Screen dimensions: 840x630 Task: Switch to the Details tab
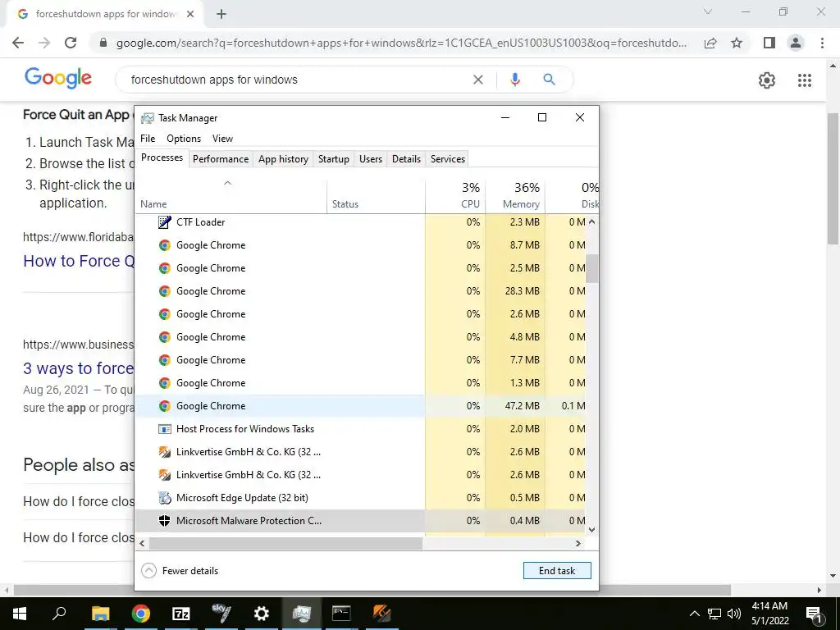[407, 158]
